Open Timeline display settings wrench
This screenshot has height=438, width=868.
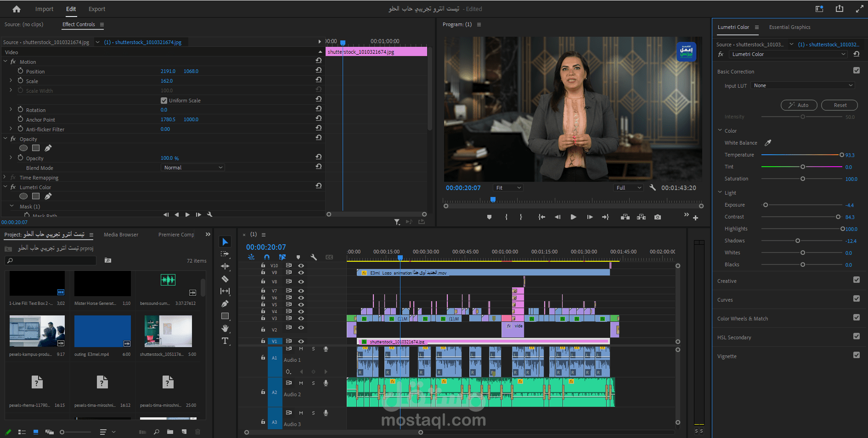pyautogui.click(x=314, y=257)
